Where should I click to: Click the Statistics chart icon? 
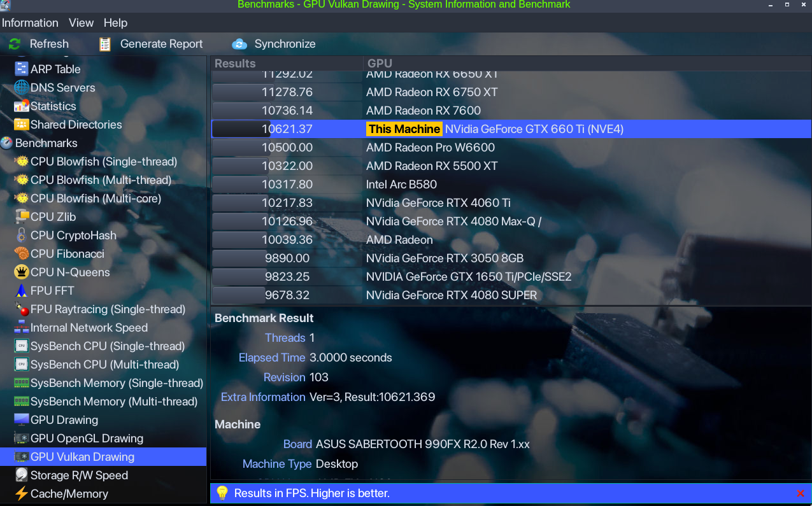(22, 106)
